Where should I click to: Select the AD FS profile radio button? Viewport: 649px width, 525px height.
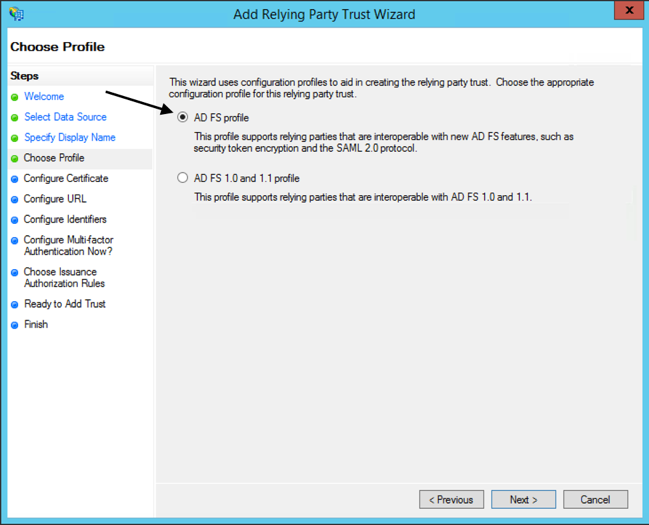(183, 118)
